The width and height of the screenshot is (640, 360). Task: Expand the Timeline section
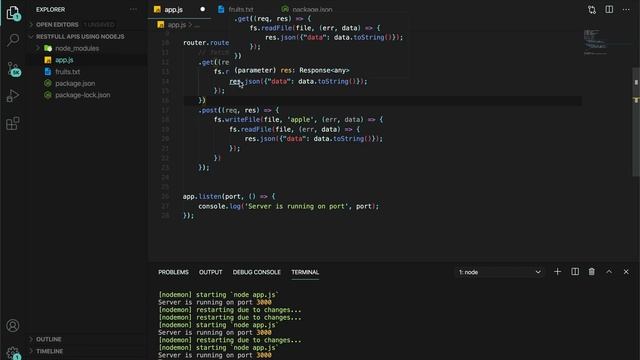click(49, 351)
